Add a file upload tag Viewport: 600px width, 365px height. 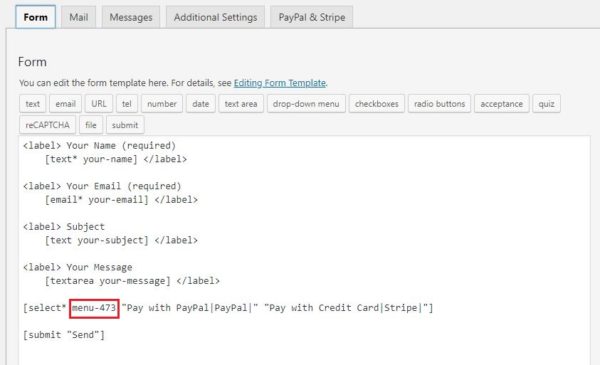91,125
